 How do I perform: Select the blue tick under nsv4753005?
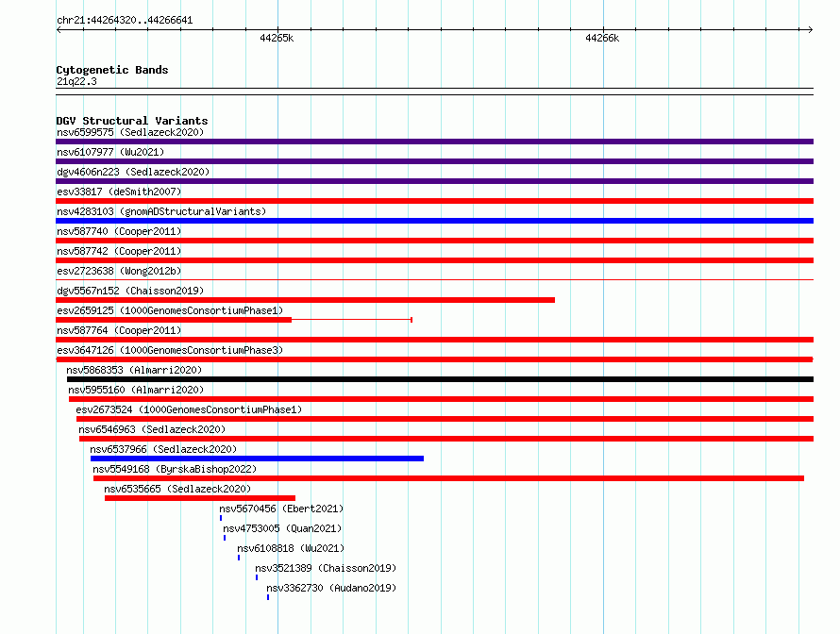(225, 538)
